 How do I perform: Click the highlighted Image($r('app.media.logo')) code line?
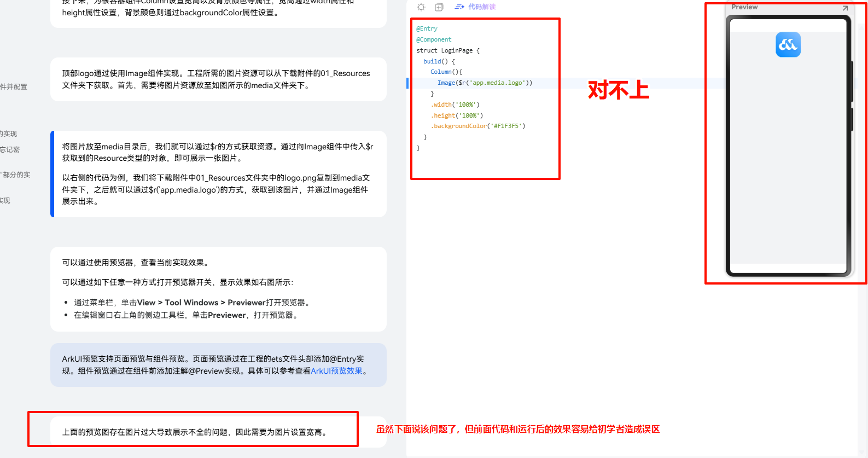point(484,83)
